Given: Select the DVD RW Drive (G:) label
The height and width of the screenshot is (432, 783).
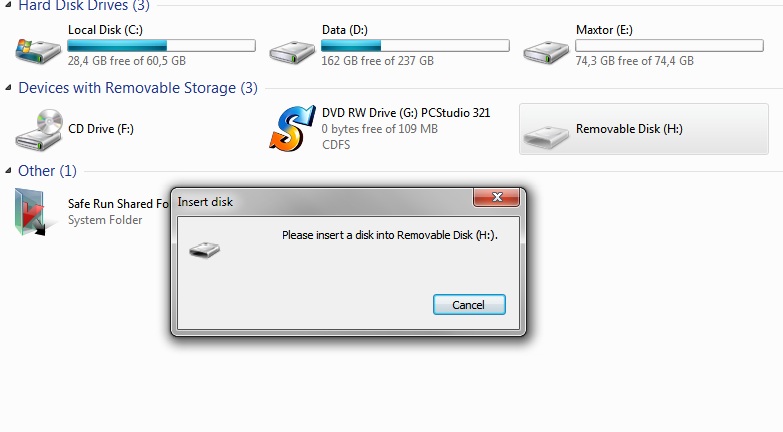Looking at the screenshot, I should pyautogui.click(x=405, y=113).
